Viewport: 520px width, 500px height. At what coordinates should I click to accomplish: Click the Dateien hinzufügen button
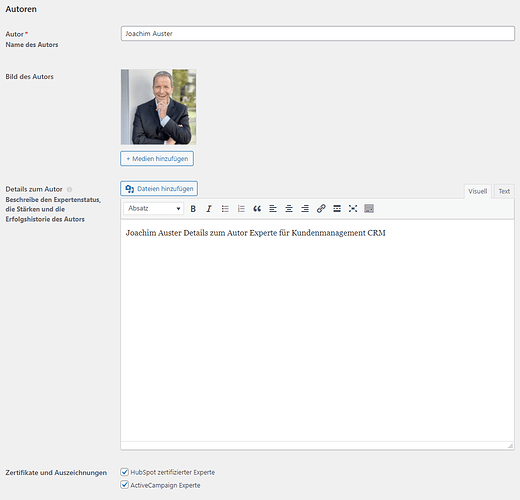click(x=159, y=189)
